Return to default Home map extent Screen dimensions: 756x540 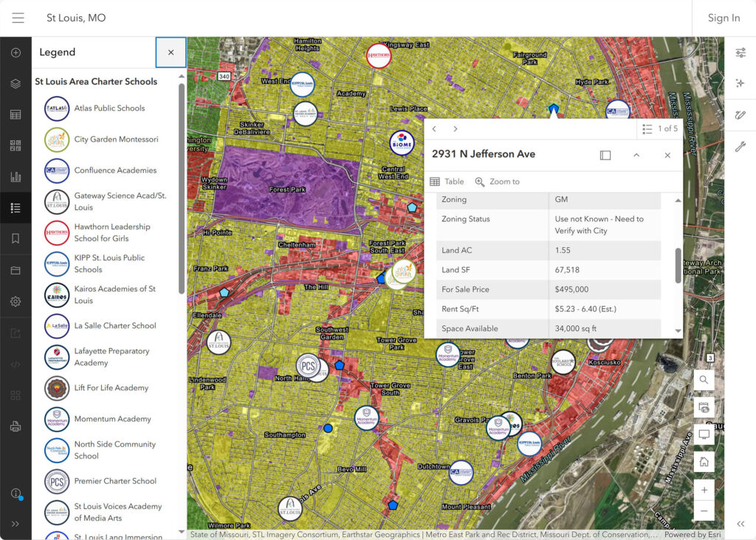point(704,463)
